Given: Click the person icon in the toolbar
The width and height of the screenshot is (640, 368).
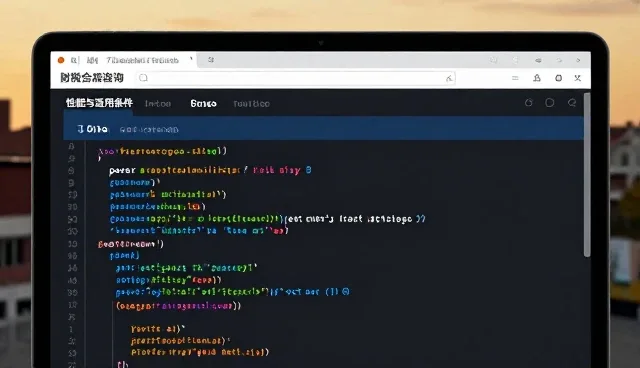Looking at the screenshot, I should pos(537,78).
